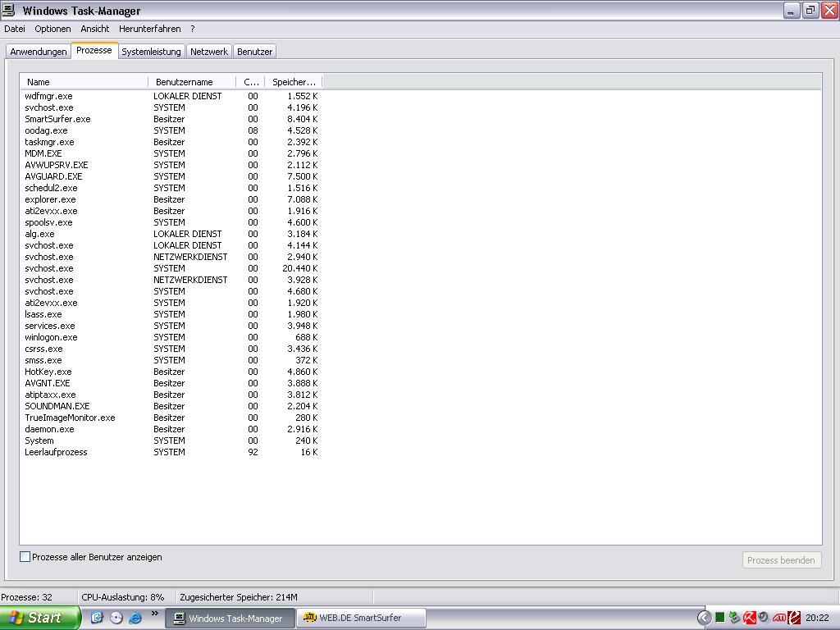Click the tray expand arrow icon

pos(704,618)
